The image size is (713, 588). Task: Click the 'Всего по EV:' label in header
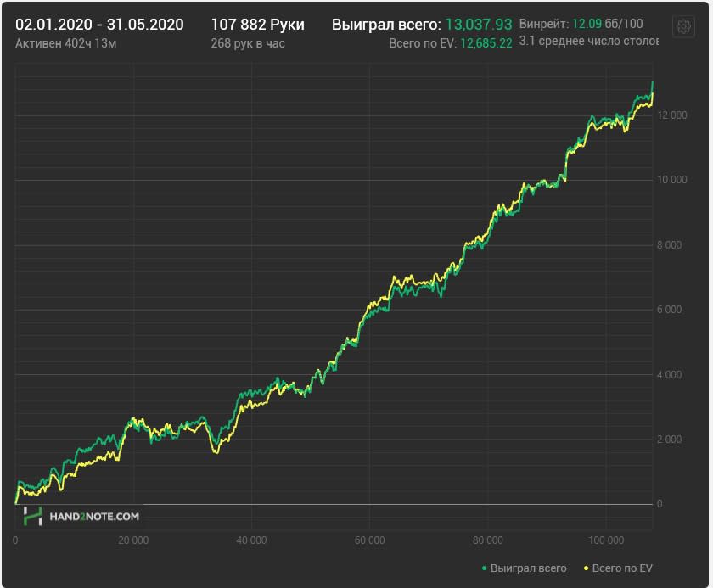pyautogui.click(x=423, y=43)
